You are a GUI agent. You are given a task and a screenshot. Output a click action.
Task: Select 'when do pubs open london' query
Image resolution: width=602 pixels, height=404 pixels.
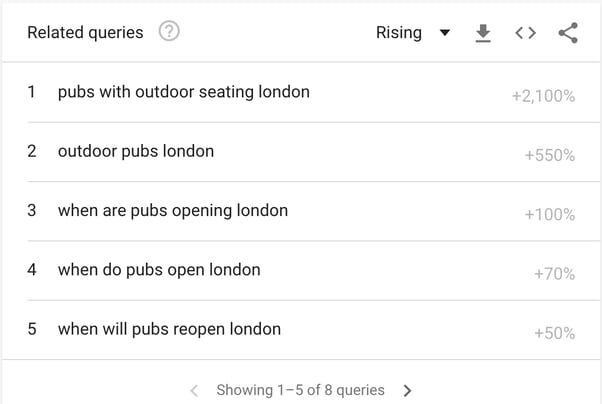[158, 270]
